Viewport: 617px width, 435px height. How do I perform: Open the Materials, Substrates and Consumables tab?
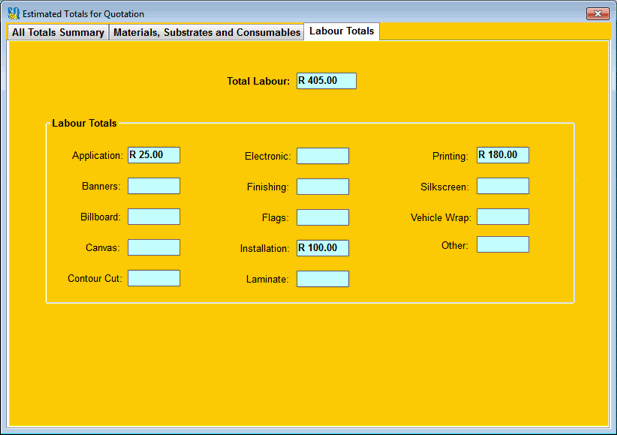pos(207,32)
